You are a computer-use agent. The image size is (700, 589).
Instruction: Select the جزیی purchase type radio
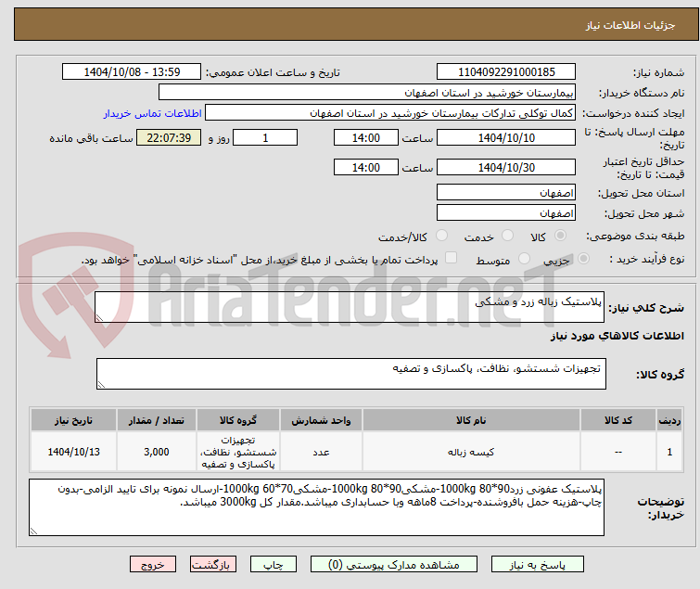click(x=583, y=259)
